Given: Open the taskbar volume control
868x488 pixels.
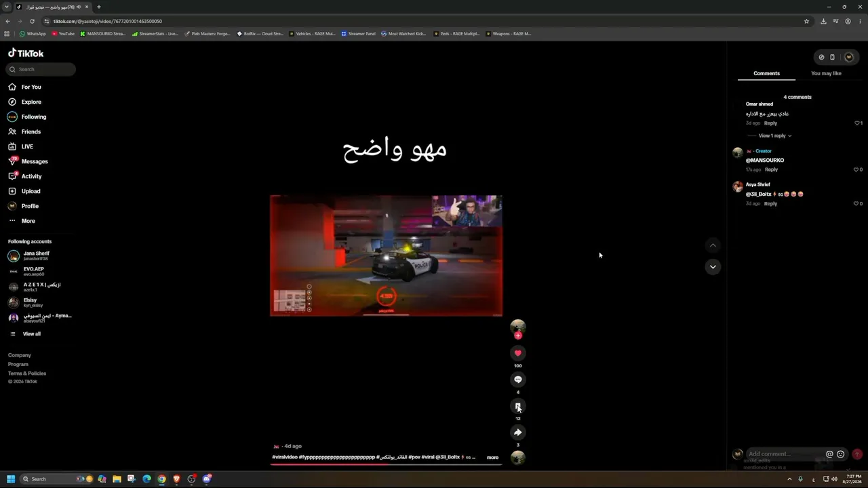Looking at the screenshot, I should pyautogui.click(x=834, y=479).
